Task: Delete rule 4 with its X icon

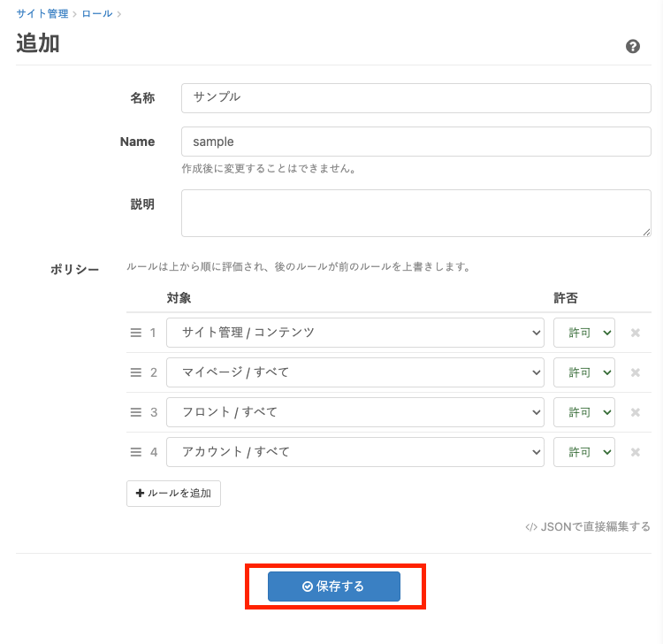Action: pos(635,452)
